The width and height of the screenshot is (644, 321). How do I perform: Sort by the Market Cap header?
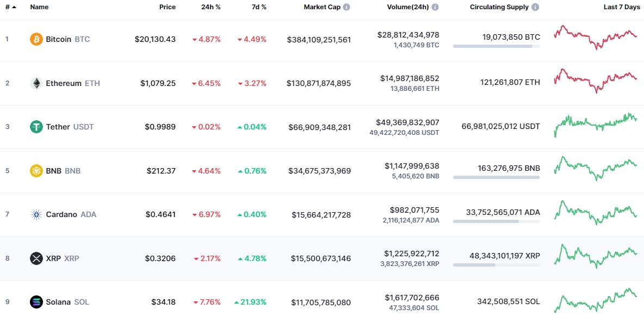coord(322,7)
